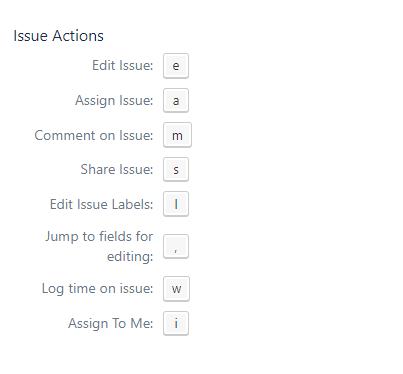Select the 'l' key for Edit Issue Labels
The height and width of the screenshot is (374, 403).
point(176,204)
